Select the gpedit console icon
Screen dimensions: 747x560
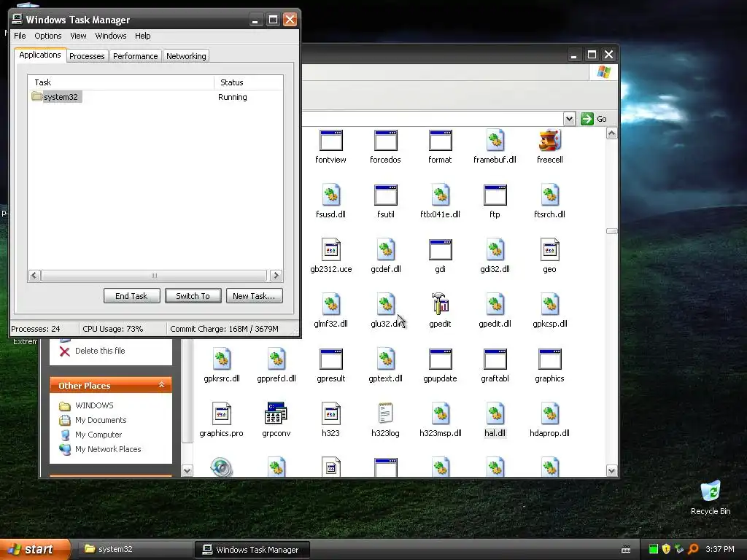click(440, 305)
